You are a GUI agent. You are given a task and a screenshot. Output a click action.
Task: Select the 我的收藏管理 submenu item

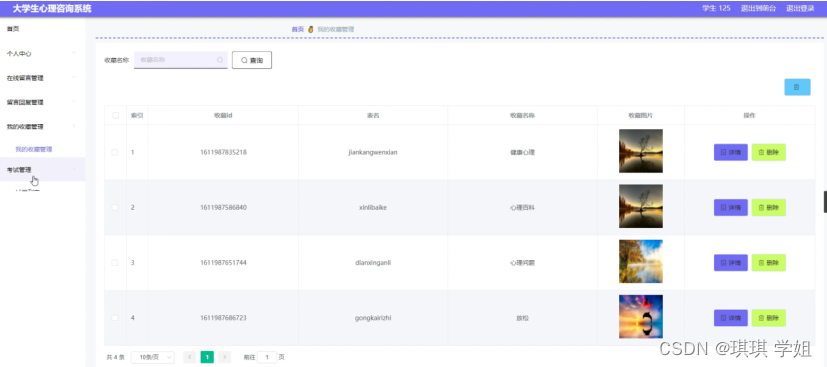point(34,149)
